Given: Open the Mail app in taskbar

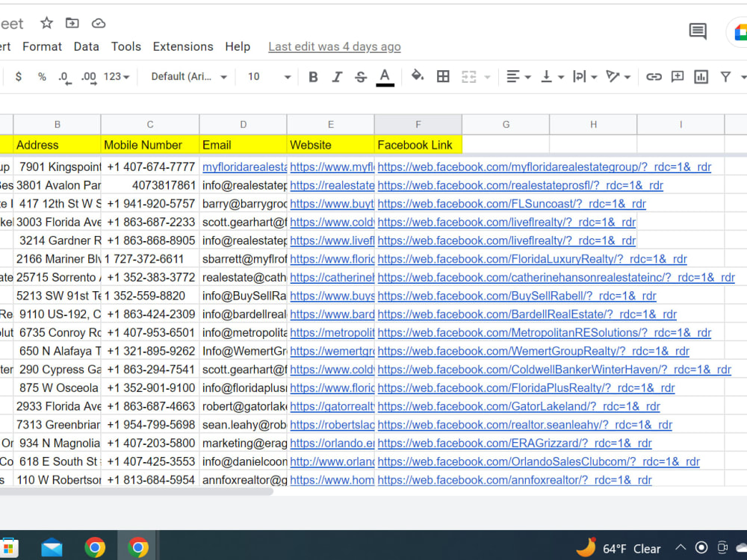Looking at the screenshot, I should click(52, 547).
